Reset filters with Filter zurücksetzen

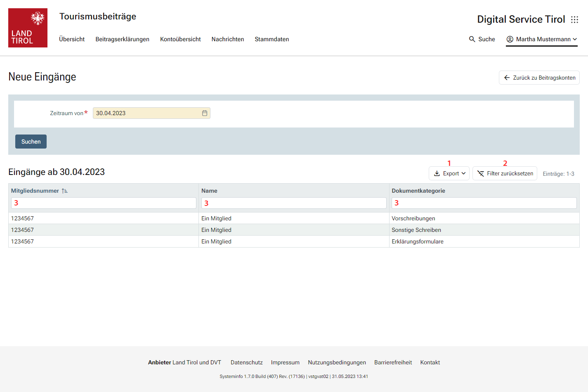coord(505,174)
